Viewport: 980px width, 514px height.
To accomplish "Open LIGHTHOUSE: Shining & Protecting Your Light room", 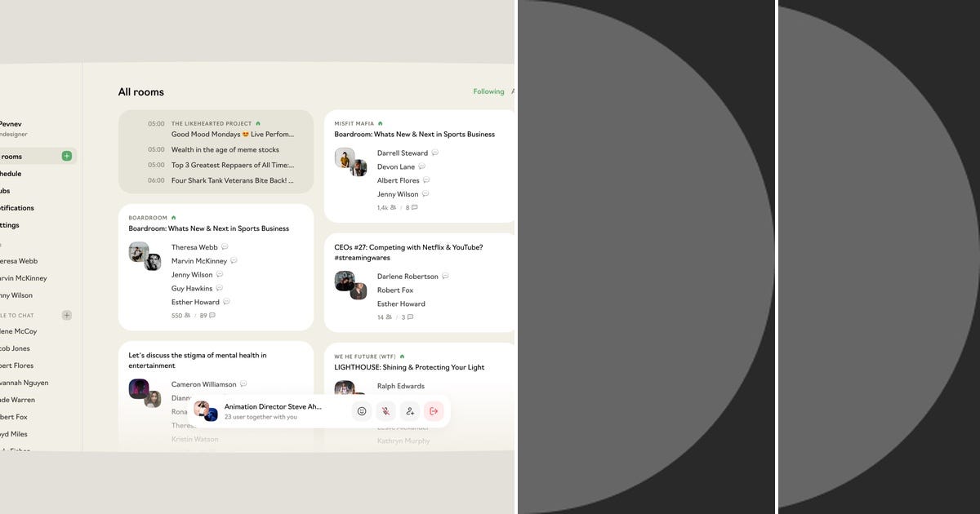I will (x=409, y=367).
